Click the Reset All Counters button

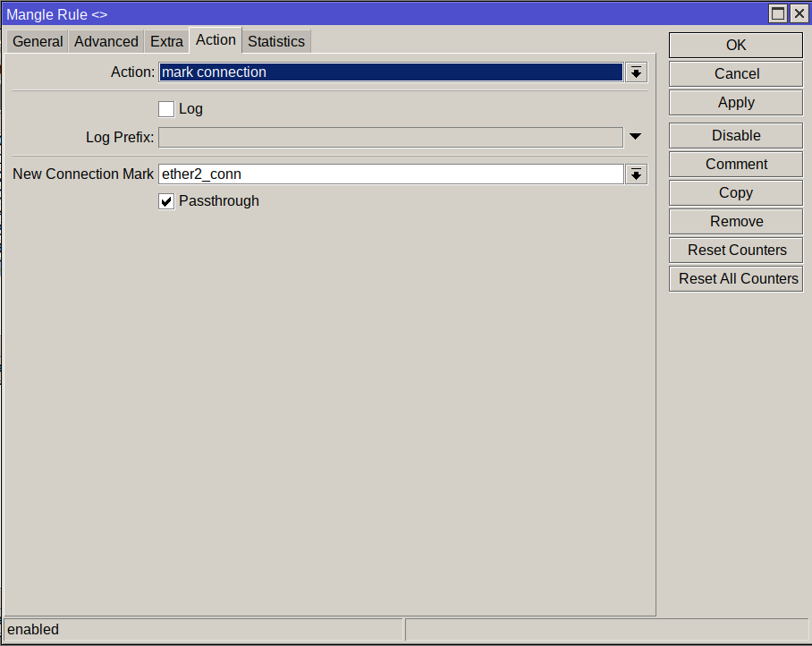(x=736, y=278)
